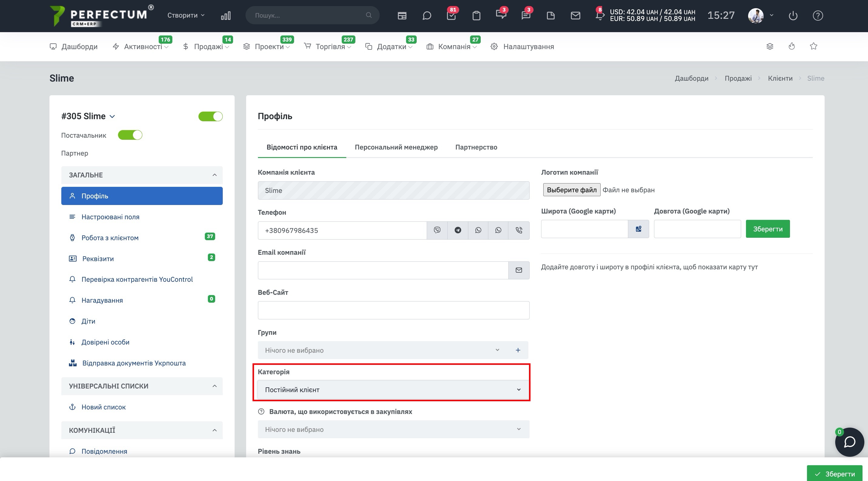
Task: Click the Email компанії input field
Action: pos(383,270)
